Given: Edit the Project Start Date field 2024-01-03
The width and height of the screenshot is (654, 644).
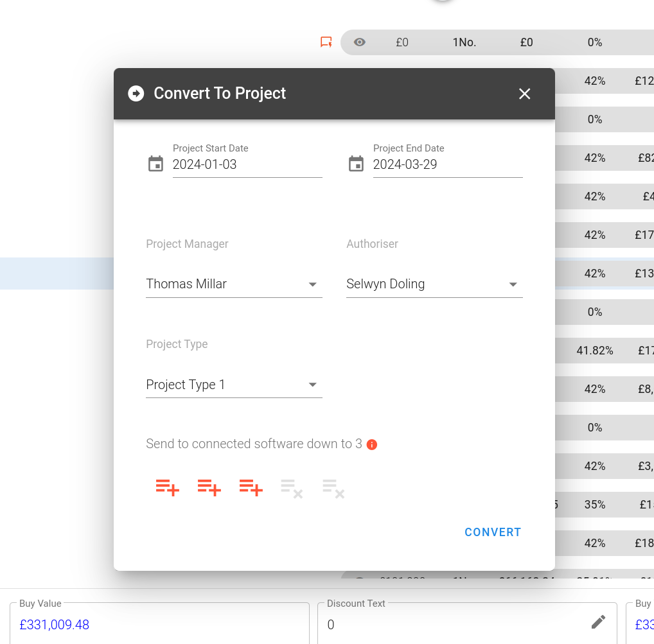Looking at the screenshot, I should [247, 164].
